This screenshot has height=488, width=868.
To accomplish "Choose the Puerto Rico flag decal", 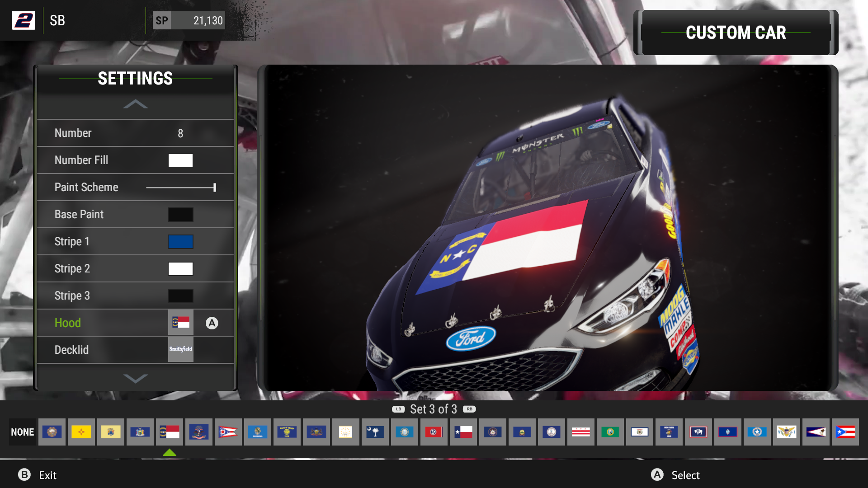I will (845, 432).
